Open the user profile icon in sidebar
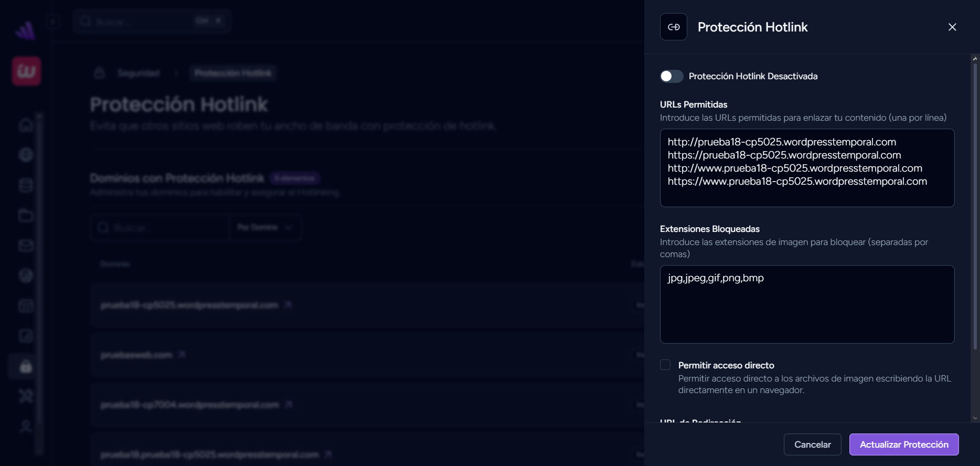980x466 pixels. click(x=26, y=426)
